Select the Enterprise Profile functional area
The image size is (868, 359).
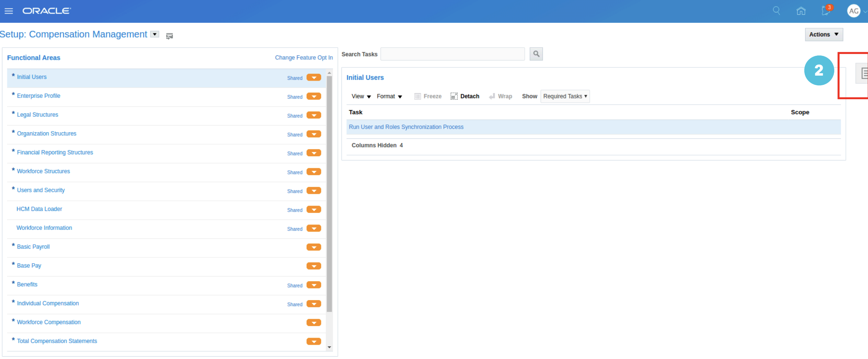click(39, 96)
